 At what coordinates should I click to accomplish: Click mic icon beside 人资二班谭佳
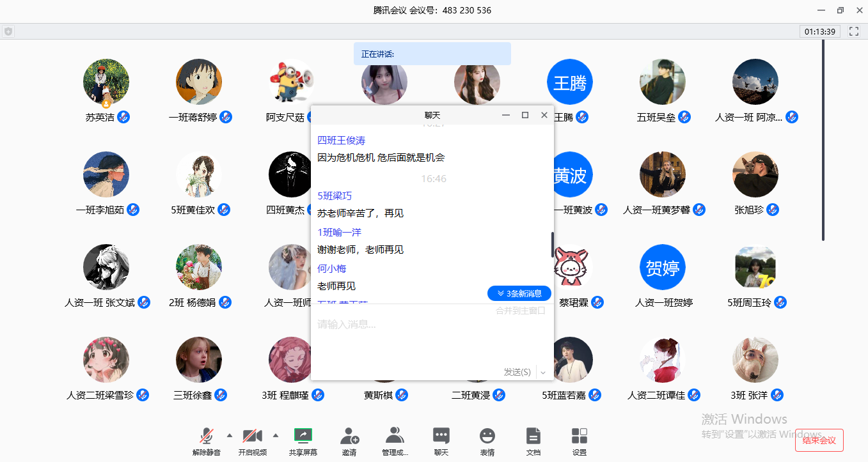(694, 395)
